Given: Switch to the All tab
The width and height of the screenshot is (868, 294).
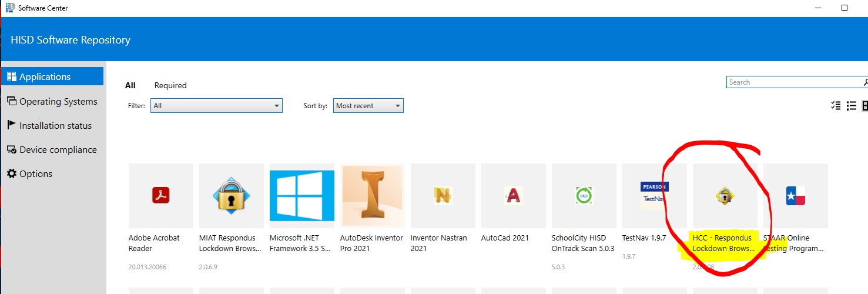Looking at the screenshot, I should pos(130,85).
